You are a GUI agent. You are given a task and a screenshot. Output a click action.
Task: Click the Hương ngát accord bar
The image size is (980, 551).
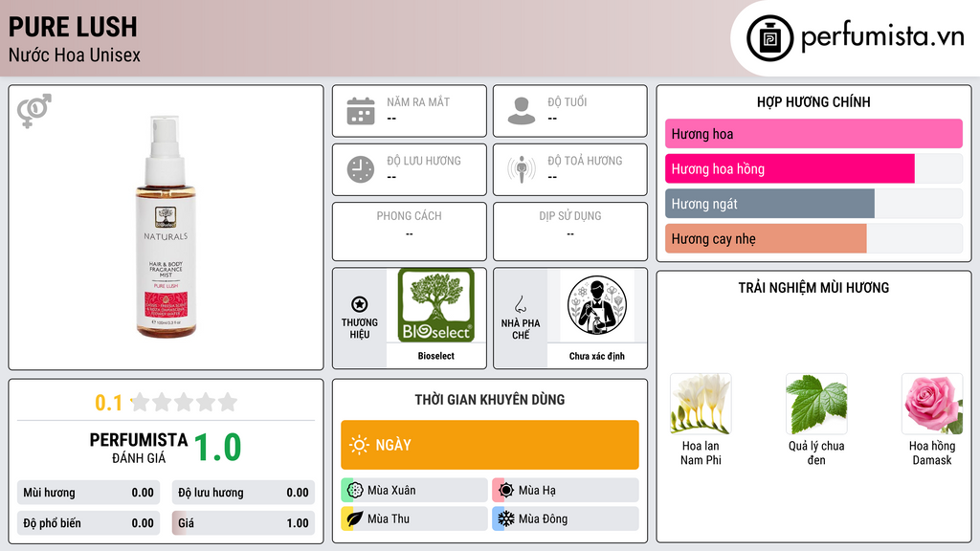(x=813, y=204)
